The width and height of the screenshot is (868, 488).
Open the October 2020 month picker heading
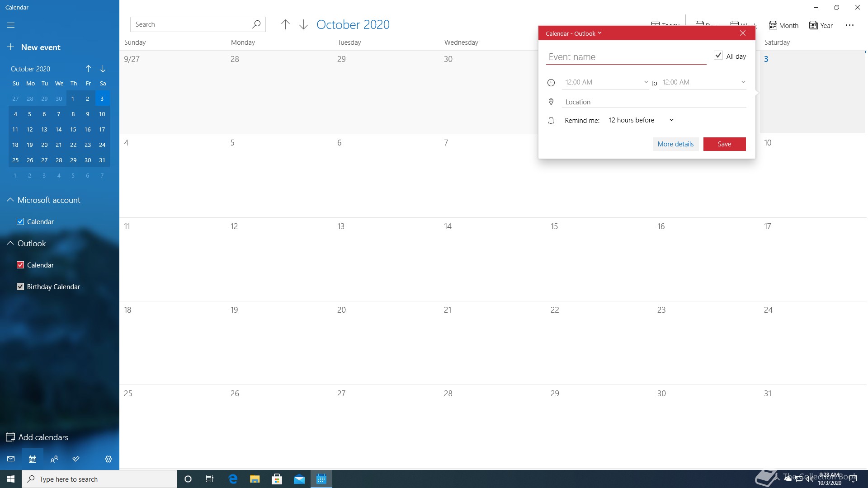click(353, 24)
